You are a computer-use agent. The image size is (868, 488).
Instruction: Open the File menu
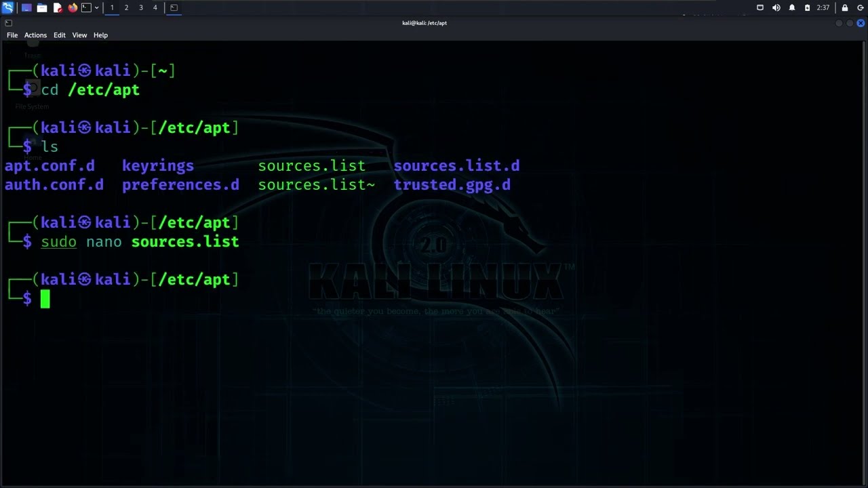[x=12, y=35]
